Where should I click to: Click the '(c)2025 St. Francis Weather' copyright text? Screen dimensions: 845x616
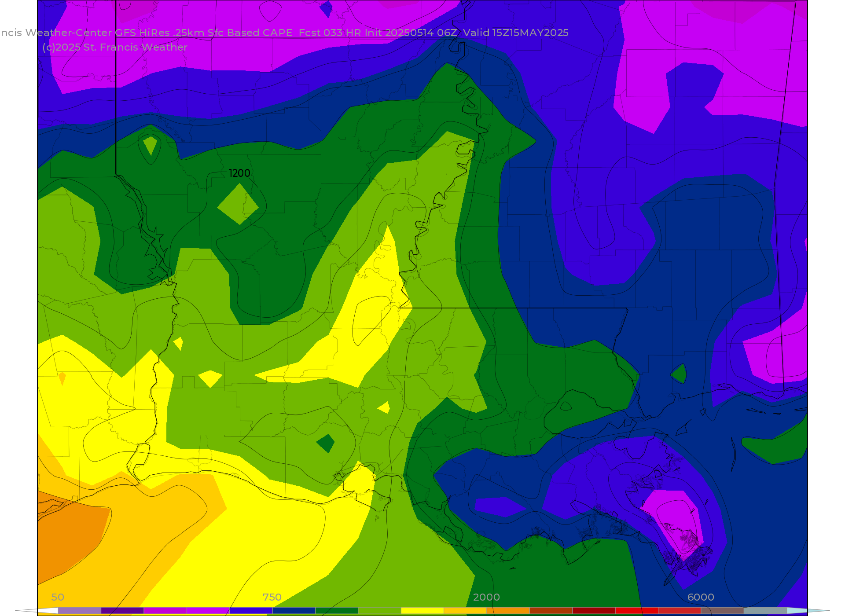pos(115,48)
